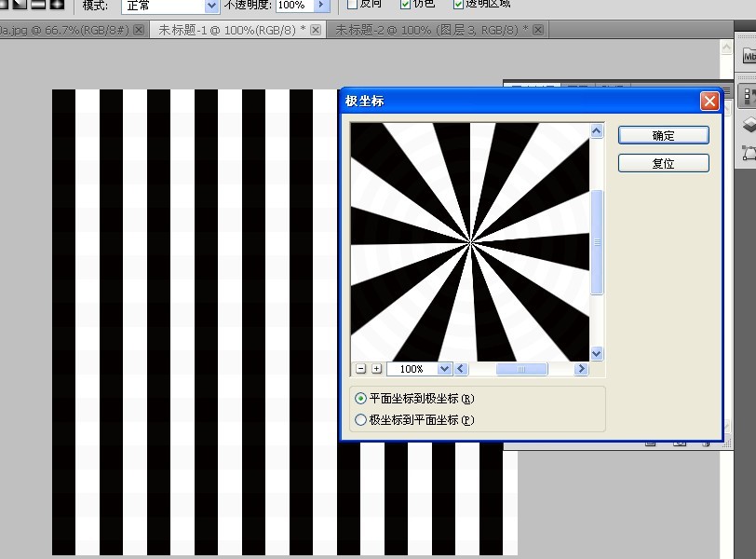Close the 极坐标 dialog with the red X

pyautogui.click(x=709, y=102)
